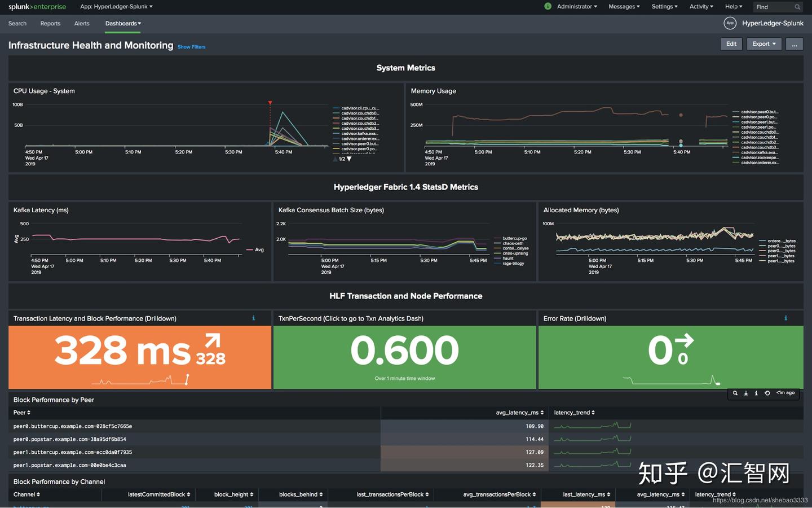Sort by block_height column
Viewport: 812px width, 508px height.
pyautogui.click(x=234, y=494)
